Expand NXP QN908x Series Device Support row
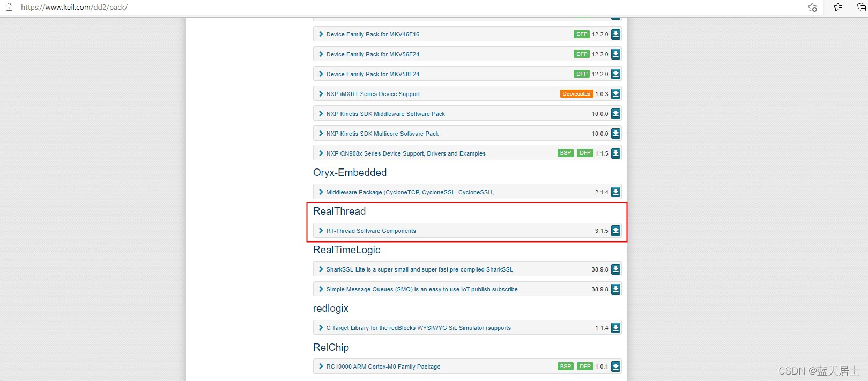868x381 pixels. [321, 153]
